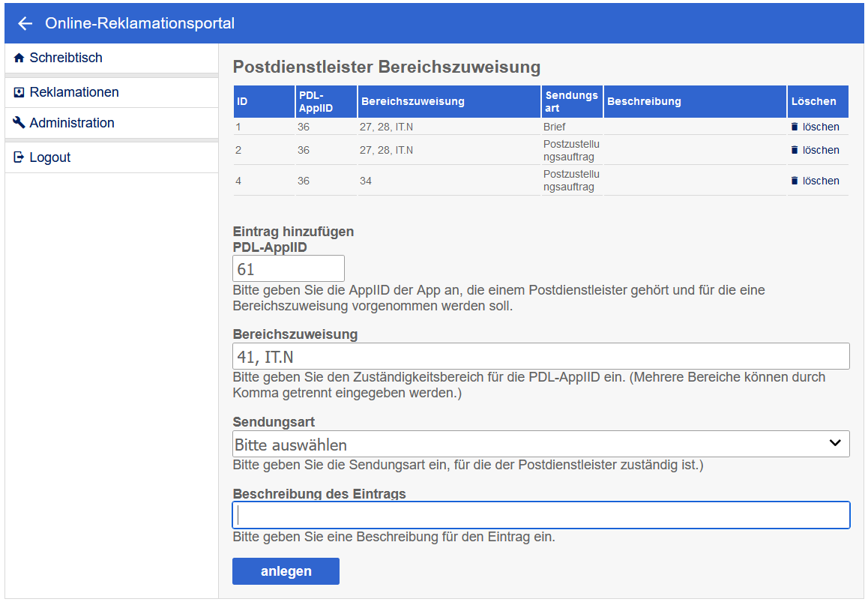Click the Sendungsart column header
This screenshot has width=868, height=602.
(571, 101)
